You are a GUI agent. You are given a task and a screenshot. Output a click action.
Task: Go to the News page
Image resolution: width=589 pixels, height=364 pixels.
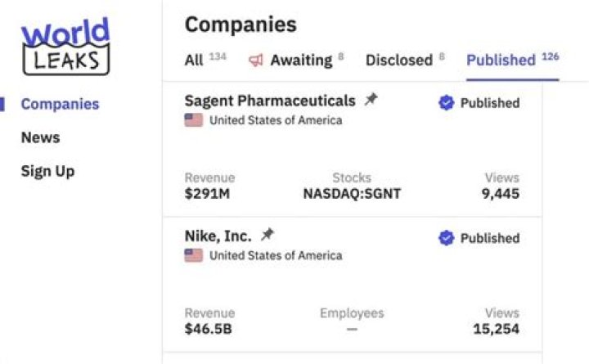(41, 137)
